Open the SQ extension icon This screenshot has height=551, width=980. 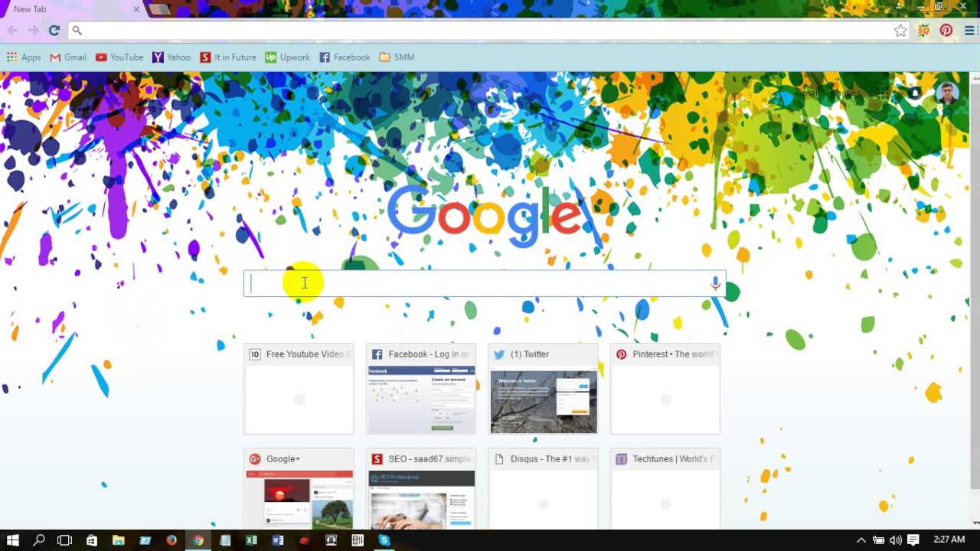[x=924, y=31]
